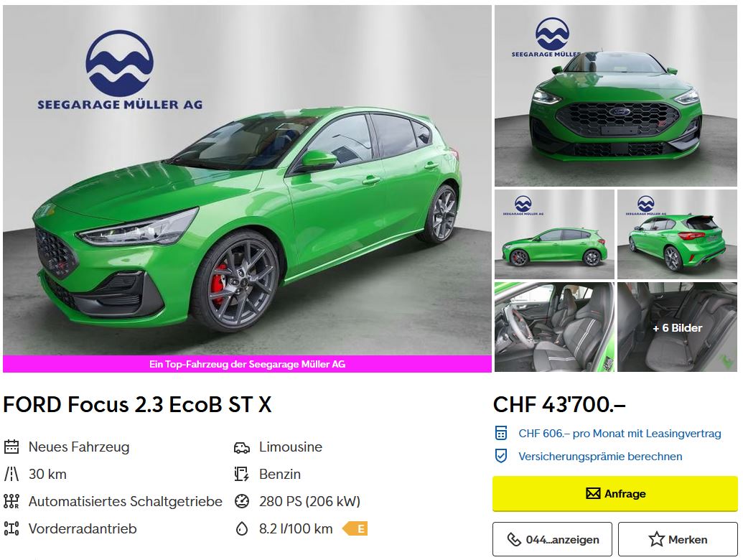Viewport: 743px width, 560px height.
Task: Click the gearbox icon for Automatisiertes Schaltgetriebe
Action: (11, 501)
